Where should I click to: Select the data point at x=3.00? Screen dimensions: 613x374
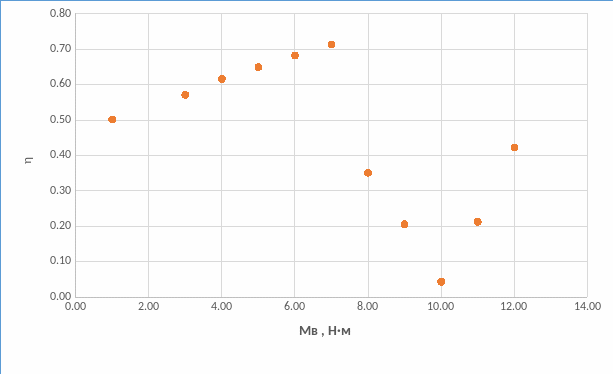click(x=185, y=95)
